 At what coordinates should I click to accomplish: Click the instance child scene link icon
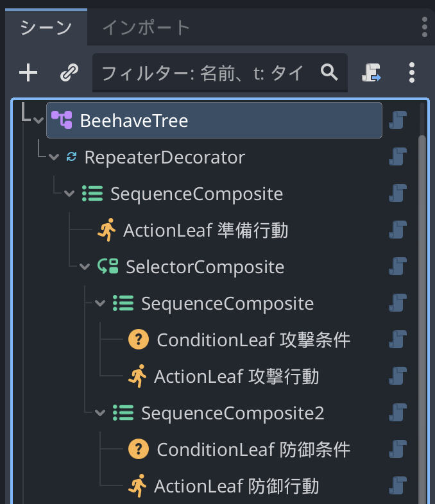tap(69, 73)
